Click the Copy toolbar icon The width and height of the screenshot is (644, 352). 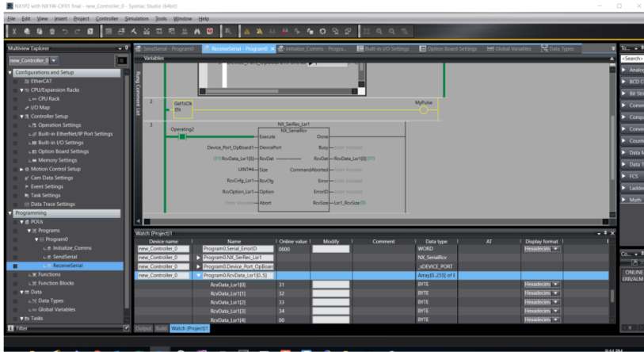pos(27,31)
